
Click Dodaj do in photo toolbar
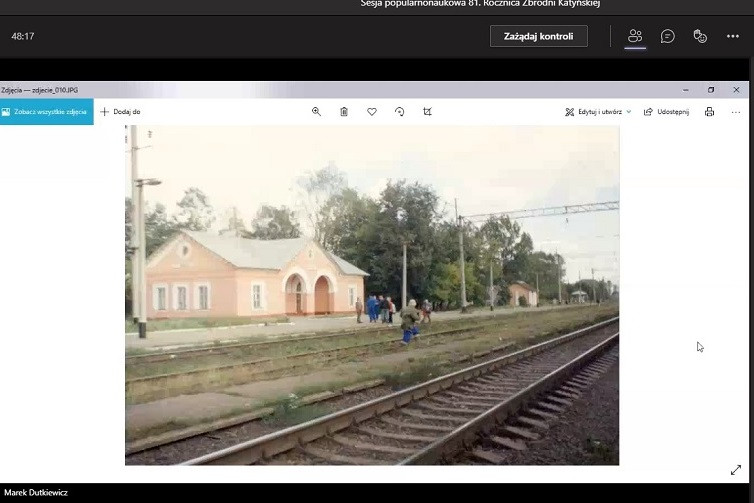pyautogui.click(x=120, y=112)
